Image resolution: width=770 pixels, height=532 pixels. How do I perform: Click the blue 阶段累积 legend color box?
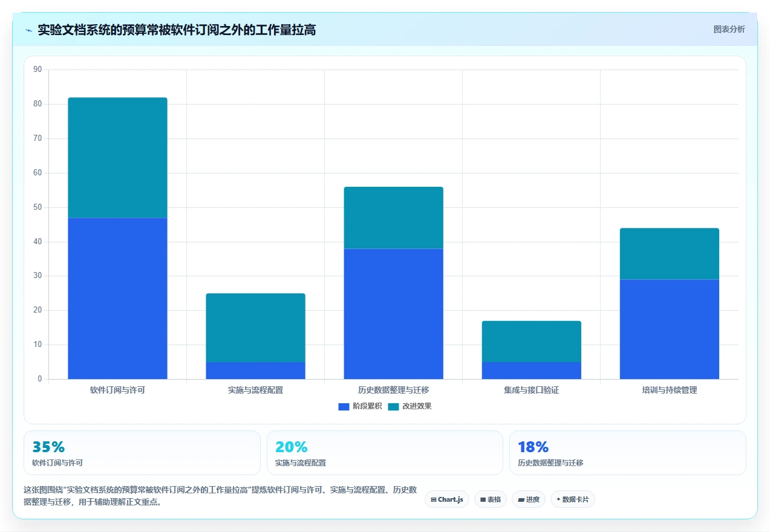[344, 406]
